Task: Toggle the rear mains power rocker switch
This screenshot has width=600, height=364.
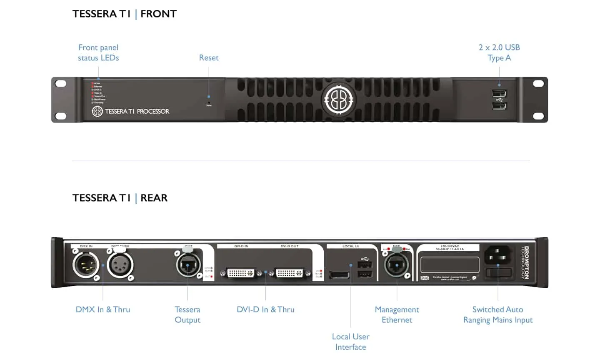Action: coord(499,273)
